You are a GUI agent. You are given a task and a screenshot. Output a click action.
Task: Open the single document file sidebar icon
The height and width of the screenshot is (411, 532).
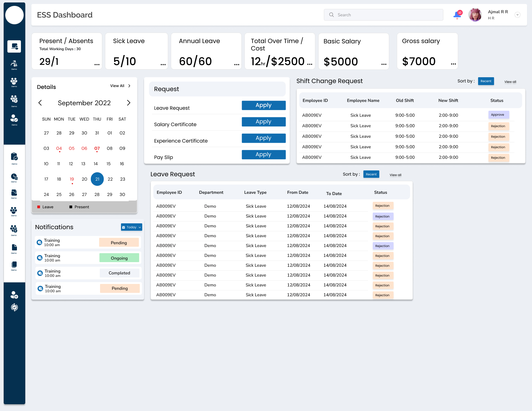pos(14,248)
